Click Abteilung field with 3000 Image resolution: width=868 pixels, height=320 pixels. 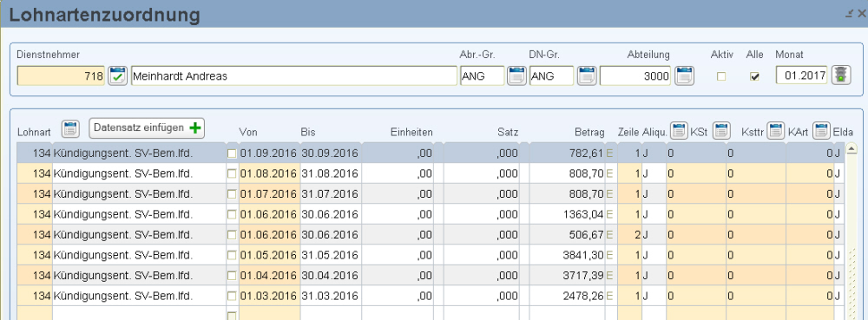636,76
